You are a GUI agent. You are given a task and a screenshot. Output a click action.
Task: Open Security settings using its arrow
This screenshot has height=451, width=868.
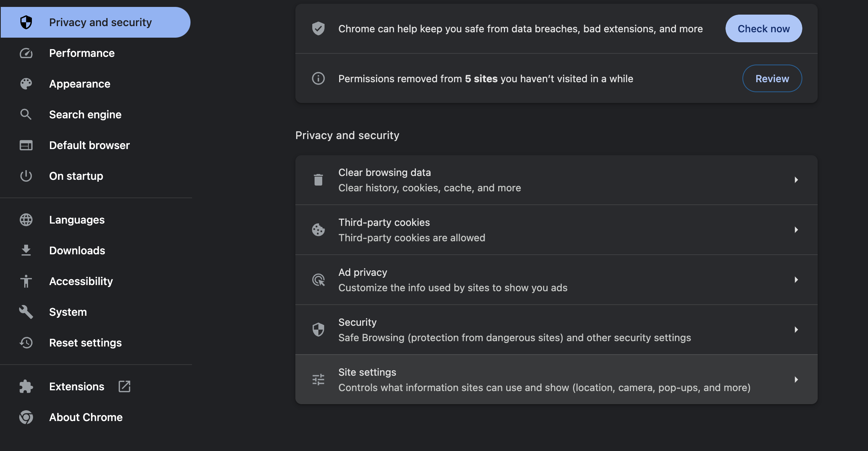[x=796, y=330]
